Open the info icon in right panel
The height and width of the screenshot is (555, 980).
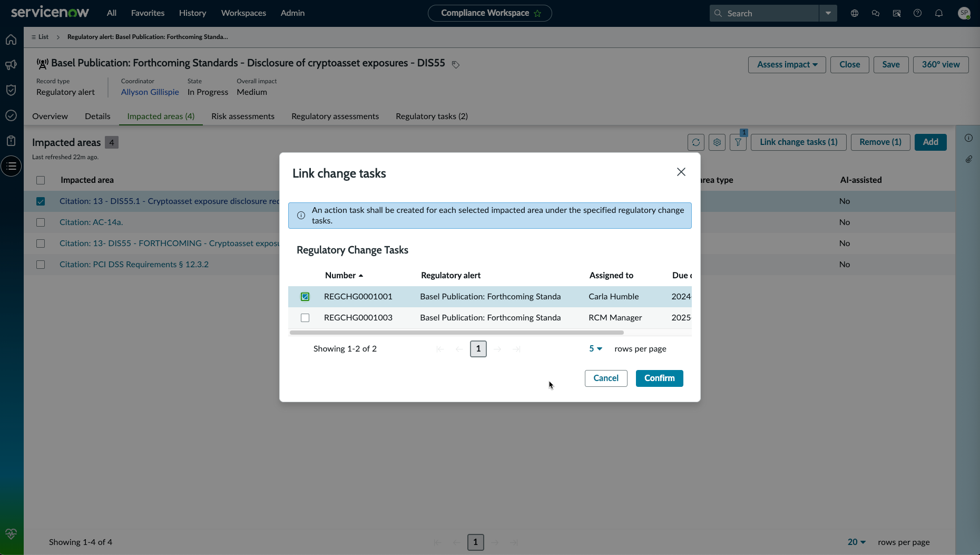[968, 138]
